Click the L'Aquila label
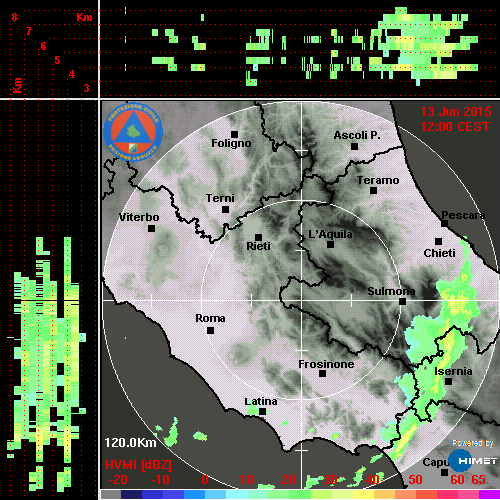Screen dimensions: 500x500 tap(330, 234)
